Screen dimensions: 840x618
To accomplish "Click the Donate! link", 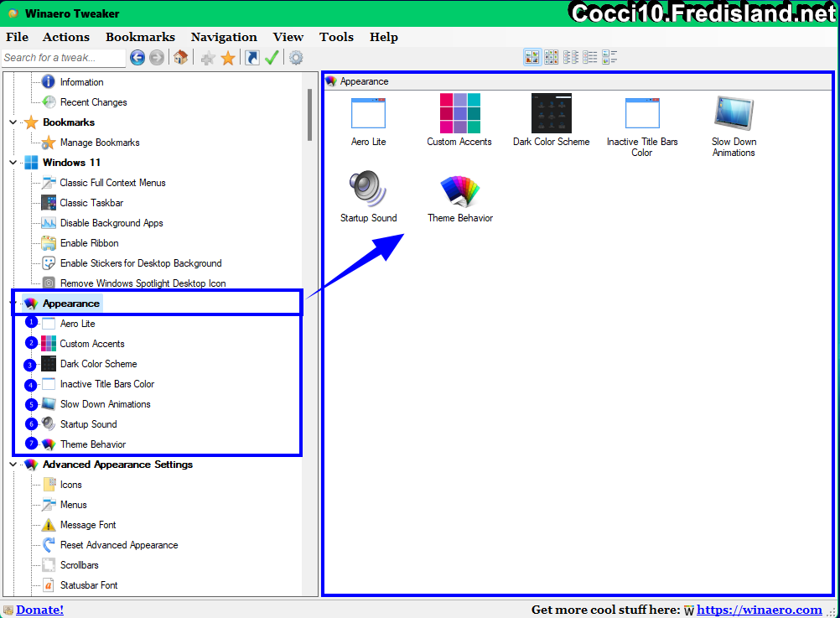I will [x=39, y=610].
